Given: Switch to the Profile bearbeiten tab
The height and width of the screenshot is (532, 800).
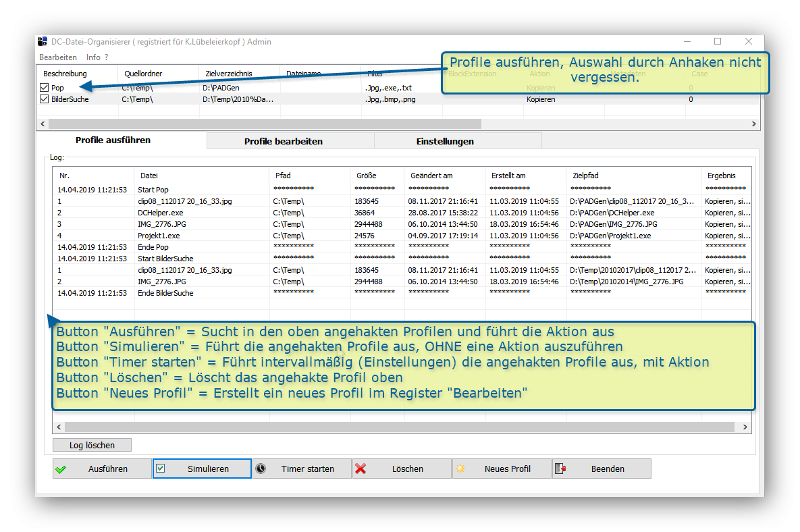Looking at the screenshot, I should coord(283,141).
